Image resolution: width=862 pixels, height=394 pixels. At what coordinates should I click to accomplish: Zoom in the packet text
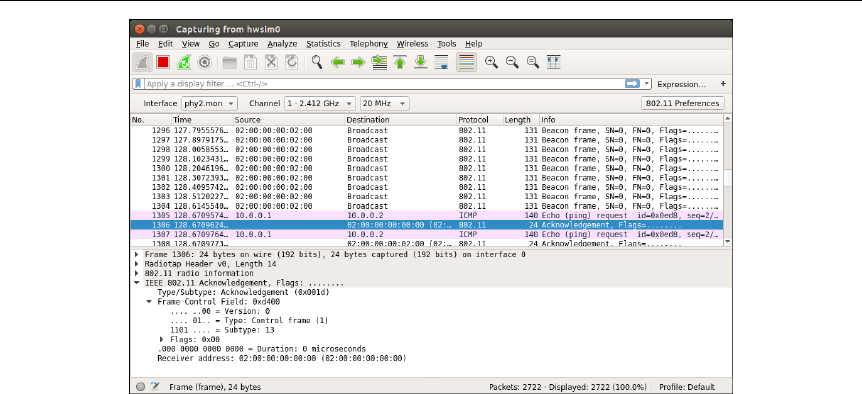coord(491,62)
